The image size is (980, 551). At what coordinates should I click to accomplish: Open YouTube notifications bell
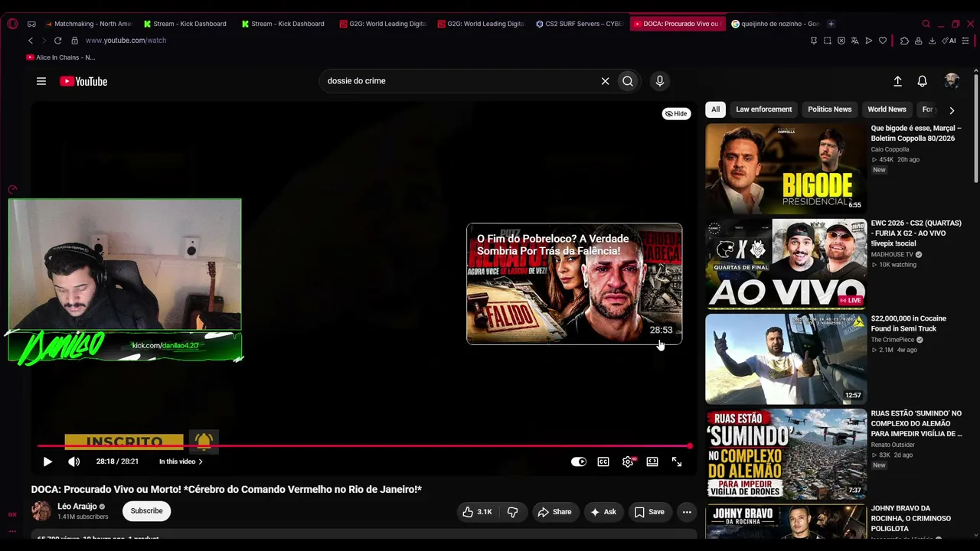[x=923, y=81]
